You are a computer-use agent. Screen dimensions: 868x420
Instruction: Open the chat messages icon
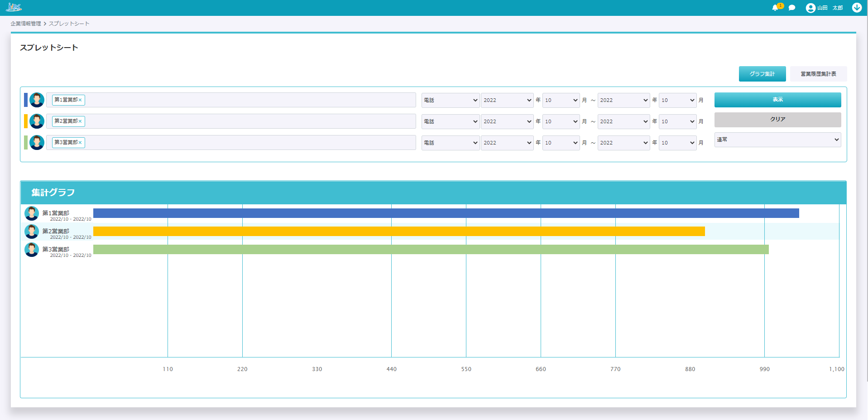791,8
